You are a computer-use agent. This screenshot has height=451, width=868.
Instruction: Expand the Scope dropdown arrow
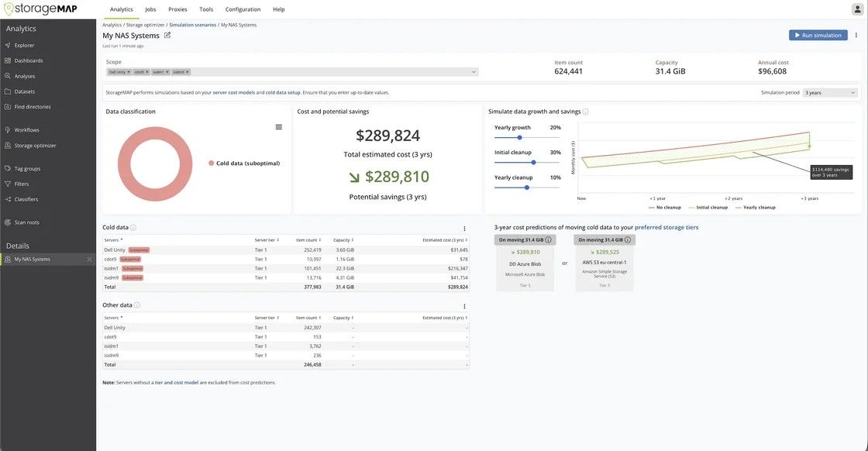(x=474, y=72)
